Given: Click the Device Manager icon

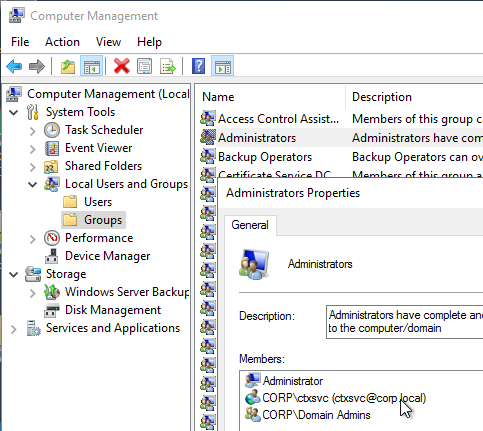Looking at the screenshot, I should coord(52,256).
